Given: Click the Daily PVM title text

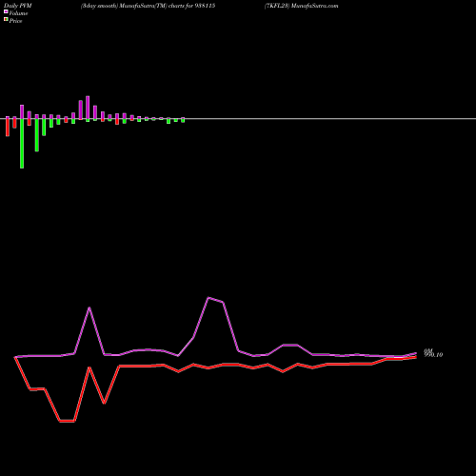Looking at the screenshot, I should point(18,6).
